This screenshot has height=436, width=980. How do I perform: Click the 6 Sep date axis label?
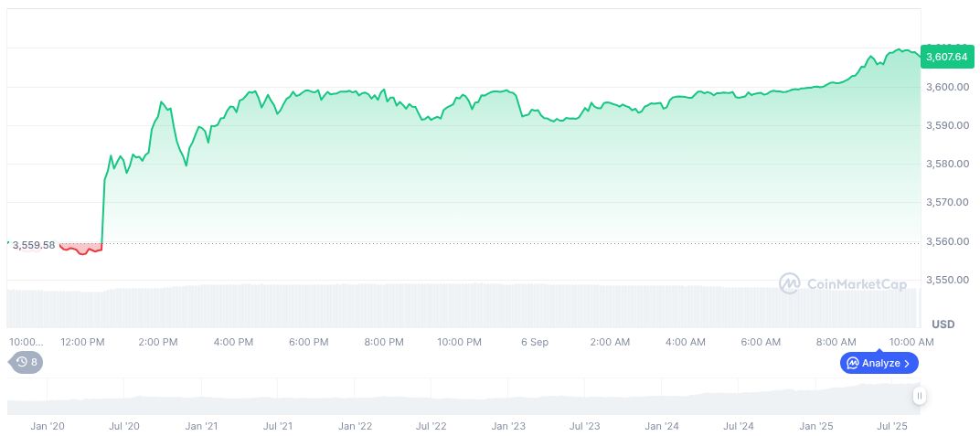[535, 342]
